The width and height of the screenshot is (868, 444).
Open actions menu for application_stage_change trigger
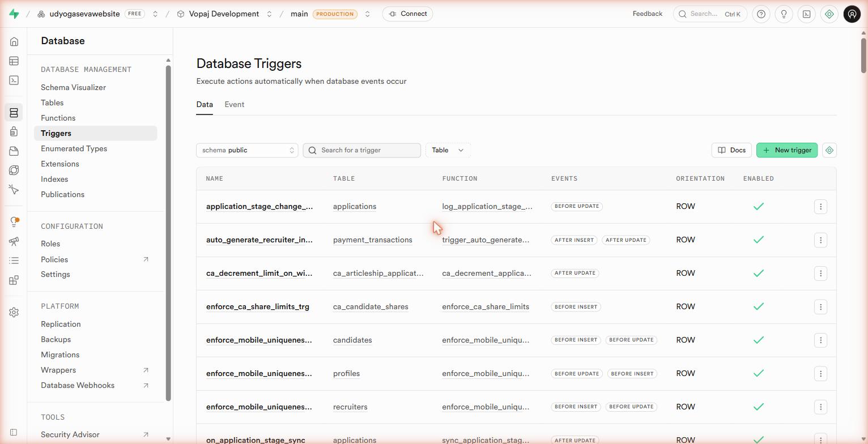pyautogui.click(x=821, y=207)
